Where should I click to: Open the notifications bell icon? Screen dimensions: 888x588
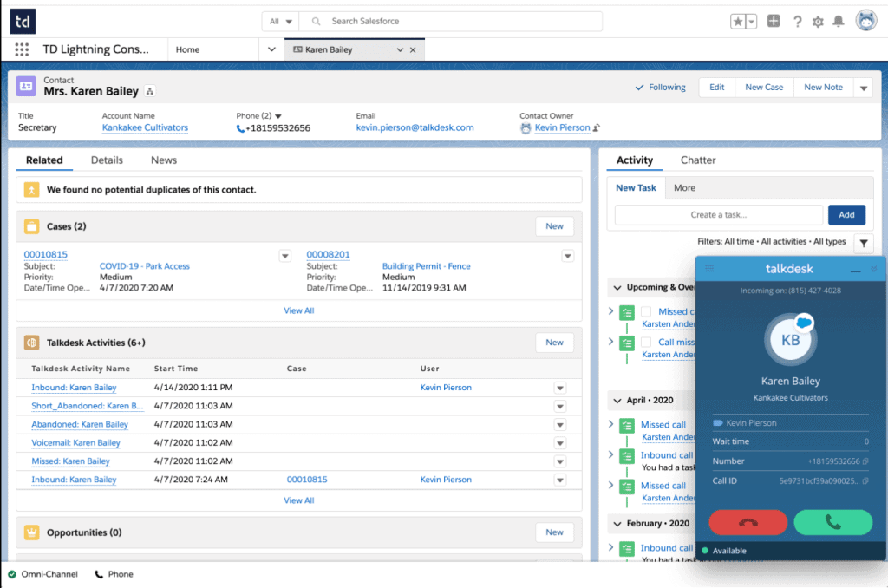coord(839,22)
